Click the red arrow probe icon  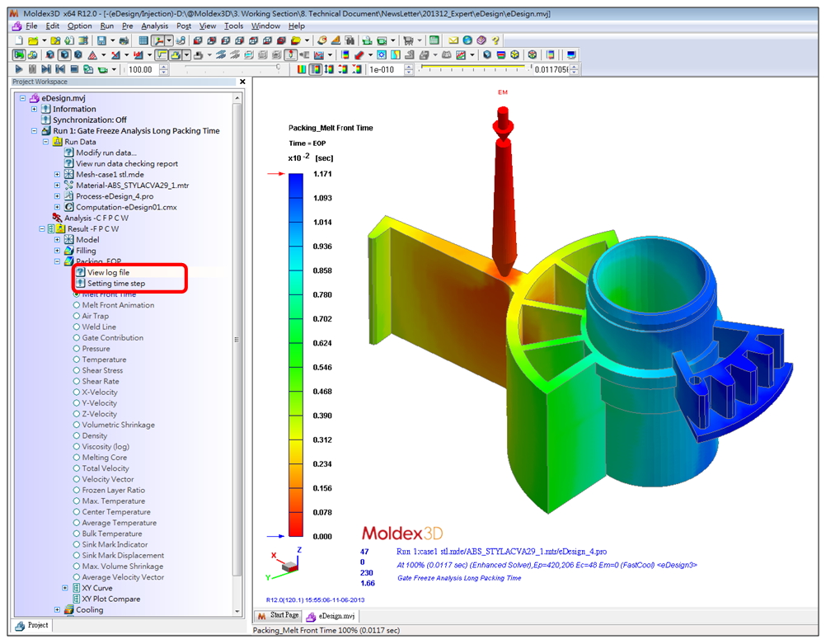[x=359, y=54]
